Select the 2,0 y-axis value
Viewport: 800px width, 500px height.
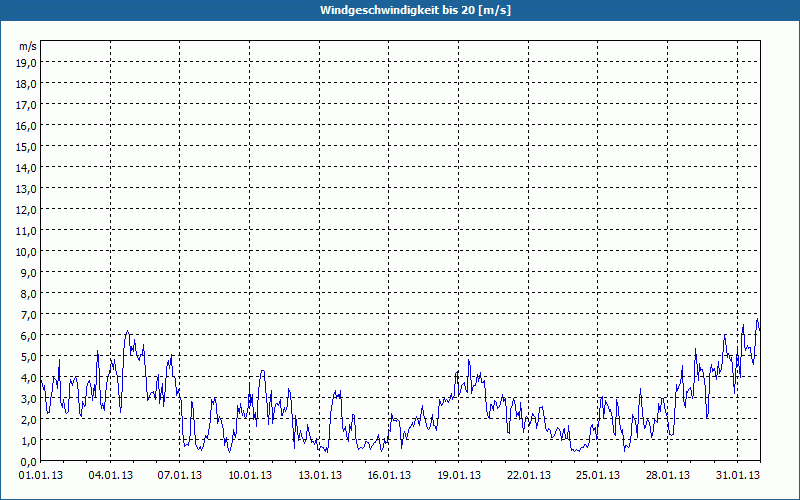[x=30, y=419]
